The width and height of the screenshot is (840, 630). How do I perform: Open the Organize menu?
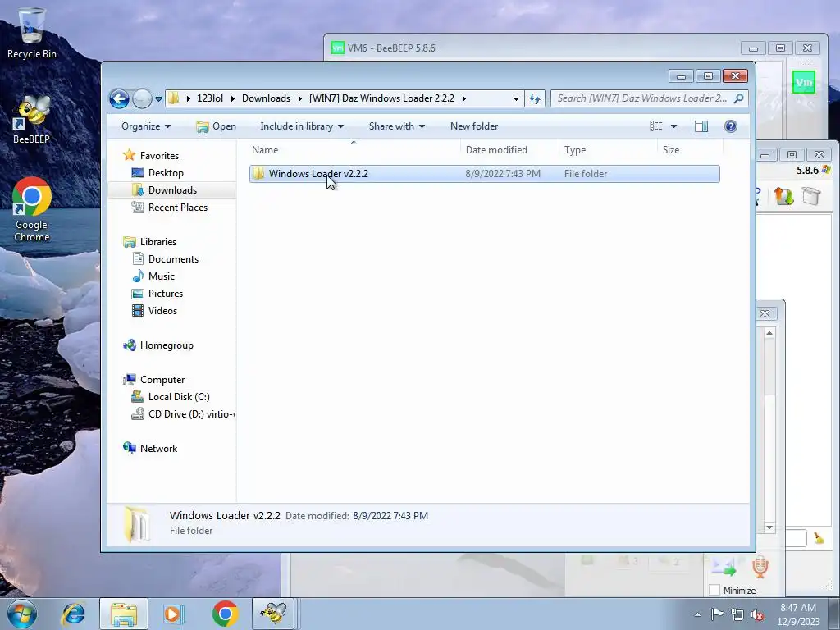[146, 126]
